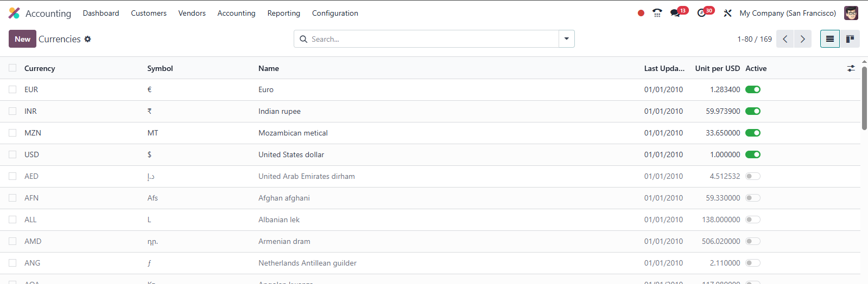Switch to kanban view
The width and height of the screenshot is (868, 284).
[850, 39]
